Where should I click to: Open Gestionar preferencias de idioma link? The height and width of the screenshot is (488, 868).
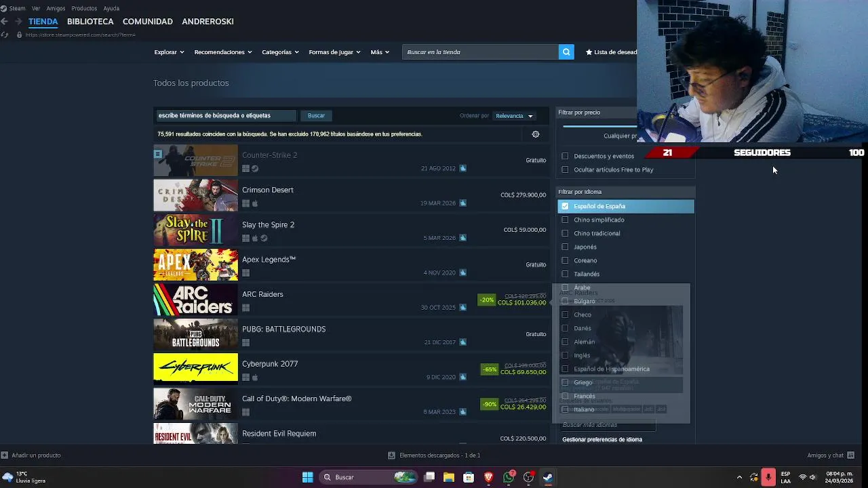pyautogui.click(x=602, y=440)
